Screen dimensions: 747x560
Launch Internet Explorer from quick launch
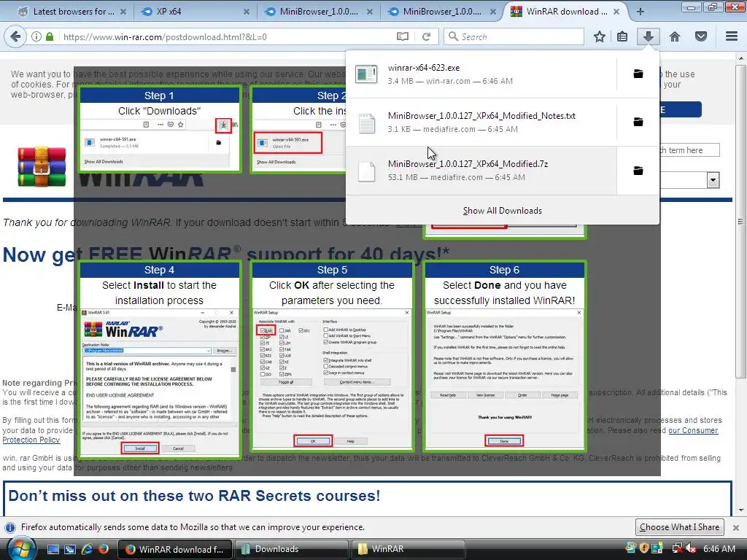pyautogui.click(x=87, y=549)
